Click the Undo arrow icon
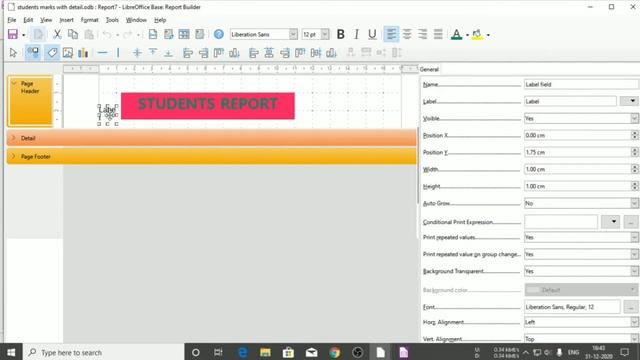 pyautogui.click(x=107, y=34)
